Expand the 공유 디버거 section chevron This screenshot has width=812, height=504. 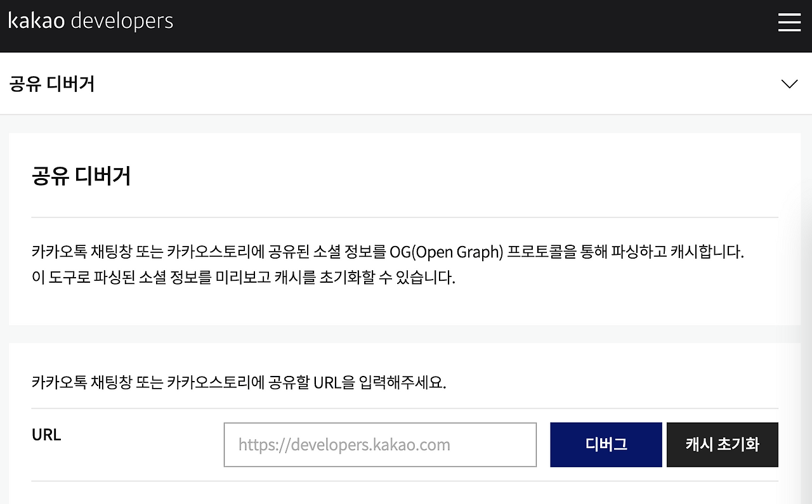[x=789, y=84]
